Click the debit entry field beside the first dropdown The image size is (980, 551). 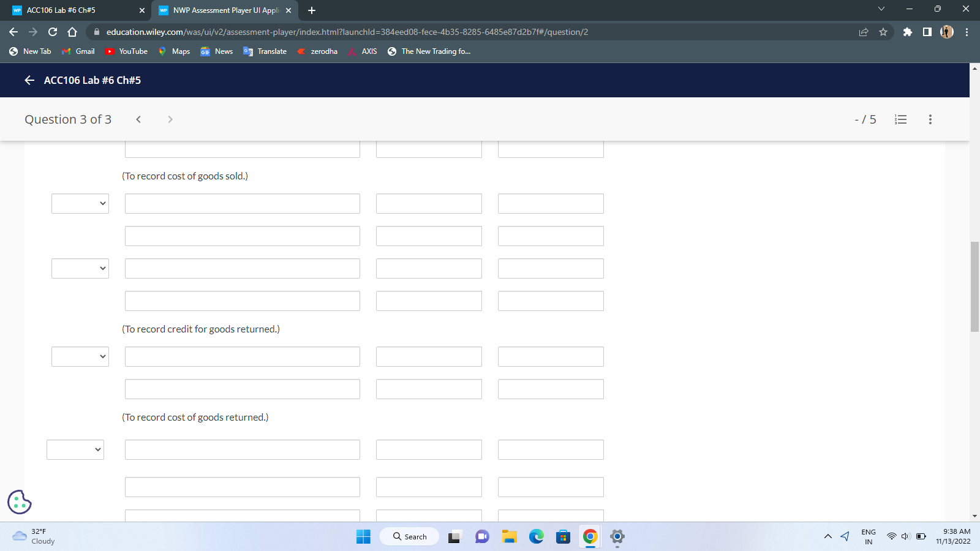(x=242, y=203)
